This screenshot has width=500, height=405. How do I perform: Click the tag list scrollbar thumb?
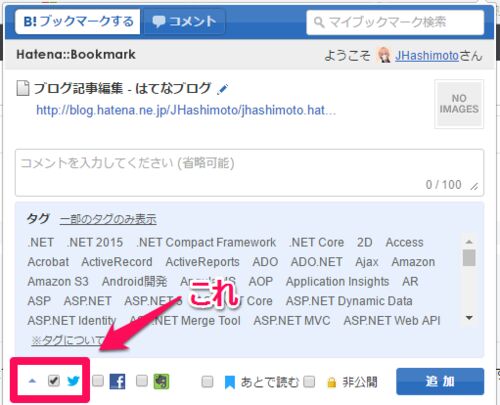469,258
